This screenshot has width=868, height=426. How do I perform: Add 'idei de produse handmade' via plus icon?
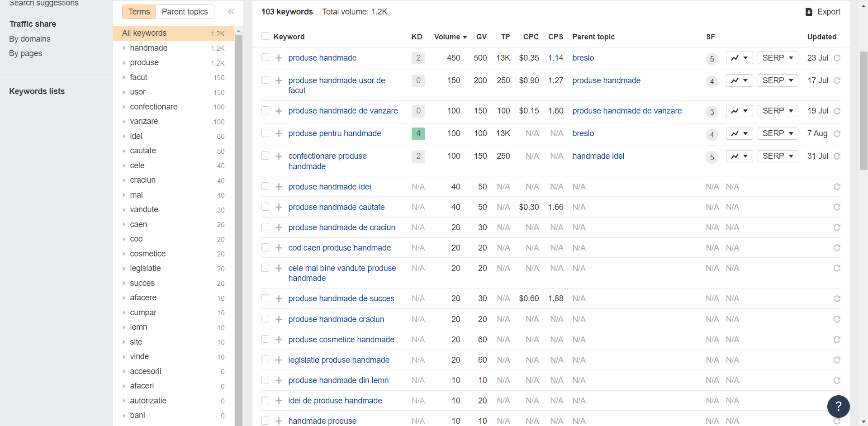pyautogui.click(x=279, y=401)
